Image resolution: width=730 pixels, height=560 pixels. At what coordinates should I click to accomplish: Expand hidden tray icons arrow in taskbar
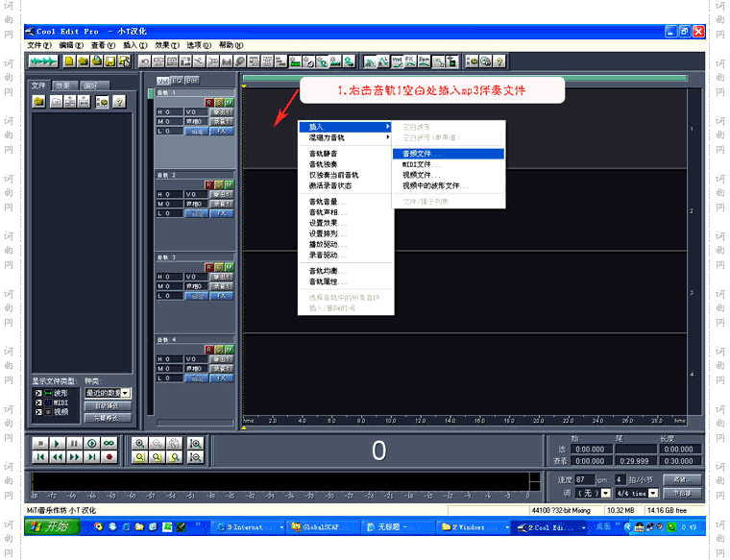click(627, 527)
